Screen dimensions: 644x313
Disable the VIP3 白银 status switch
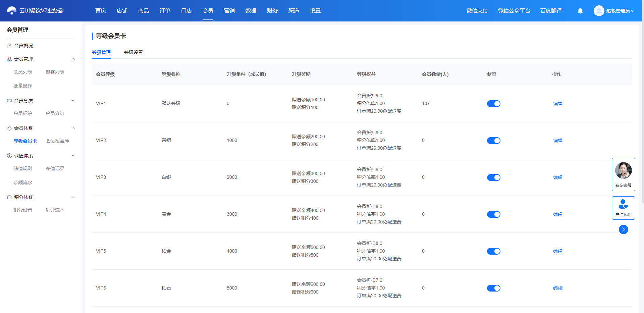point(494,177)
